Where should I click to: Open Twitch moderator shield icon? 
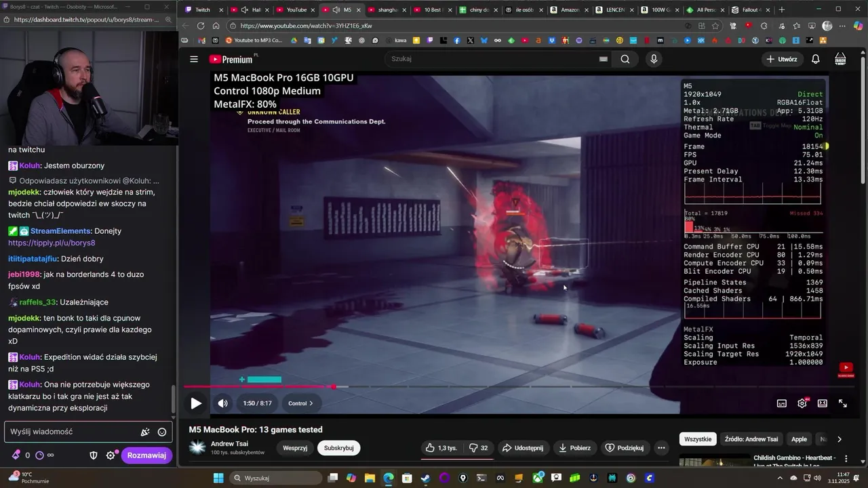click(94, 455)
